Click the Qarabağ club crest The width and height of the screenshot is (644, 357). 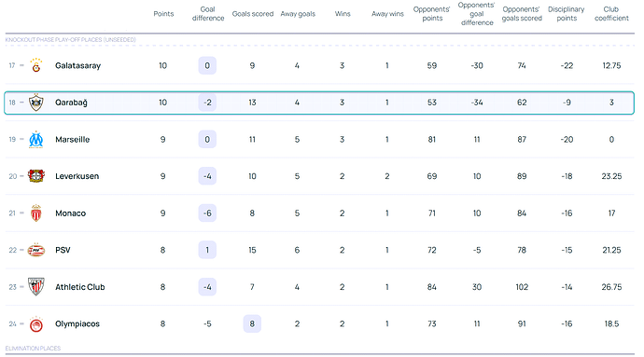[36, 103]
